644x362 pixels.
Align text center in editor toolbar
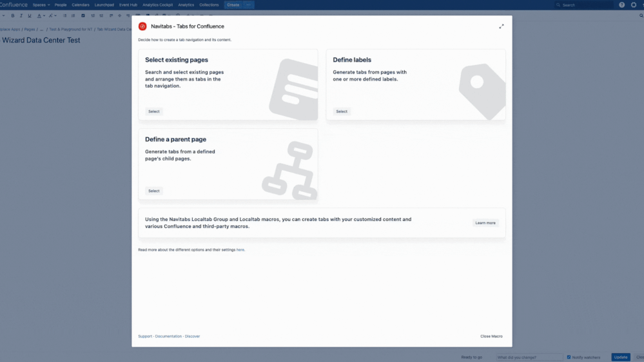(x=119, y=15)
